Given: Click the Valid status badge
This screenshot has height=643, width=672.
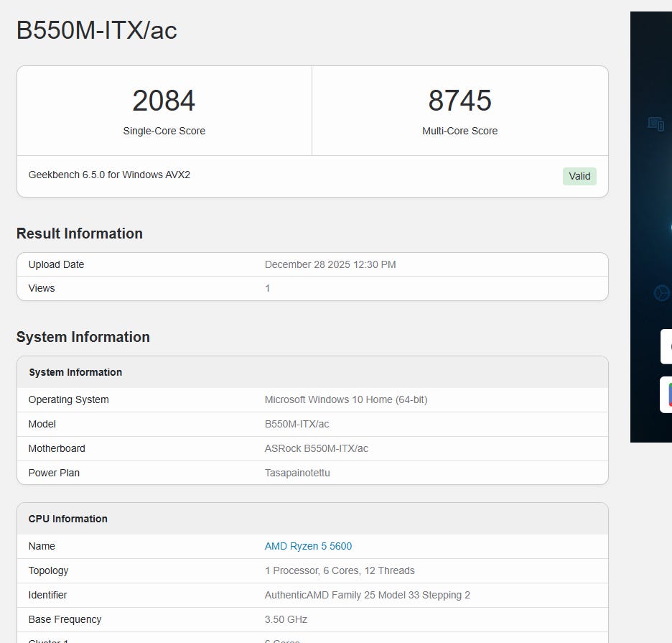Looking at the screenshot, I should [579, 176].
